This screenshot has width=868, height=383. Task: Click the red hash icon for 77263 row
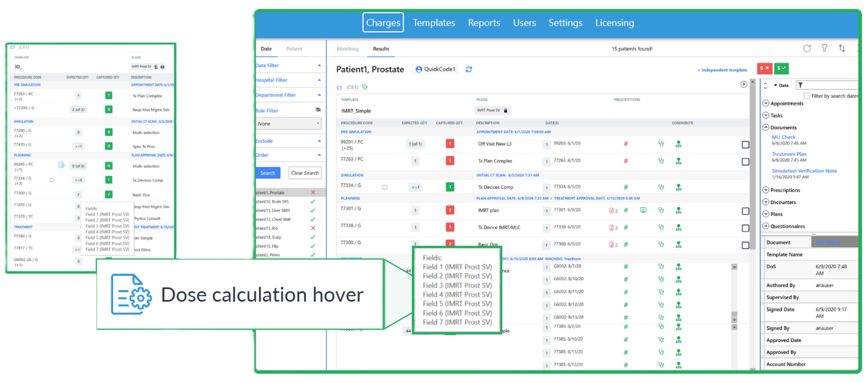click(626, 161)
